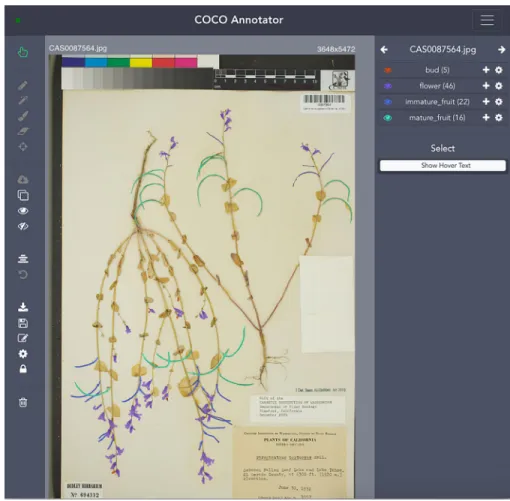
Task: Open the left toolbar Settings gear
Action: pos(23,354)
